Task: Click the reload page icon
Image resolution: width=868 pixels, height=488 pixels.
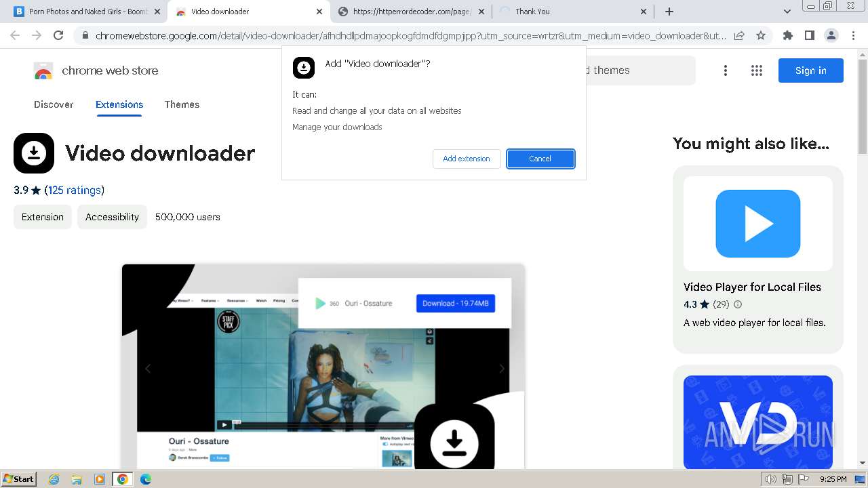Action: pyautogui.click(x=58, y=35)
